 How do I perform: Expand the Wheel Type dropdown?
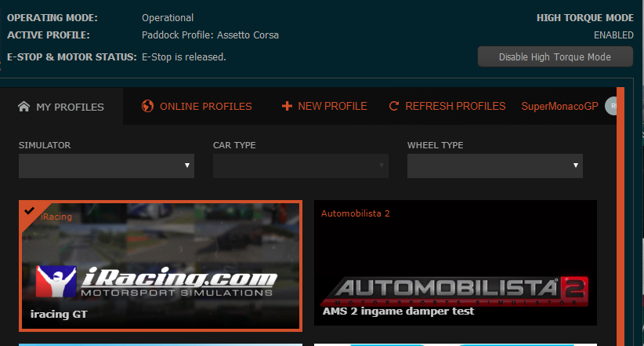pyautogui.click(x=495, y=166)
